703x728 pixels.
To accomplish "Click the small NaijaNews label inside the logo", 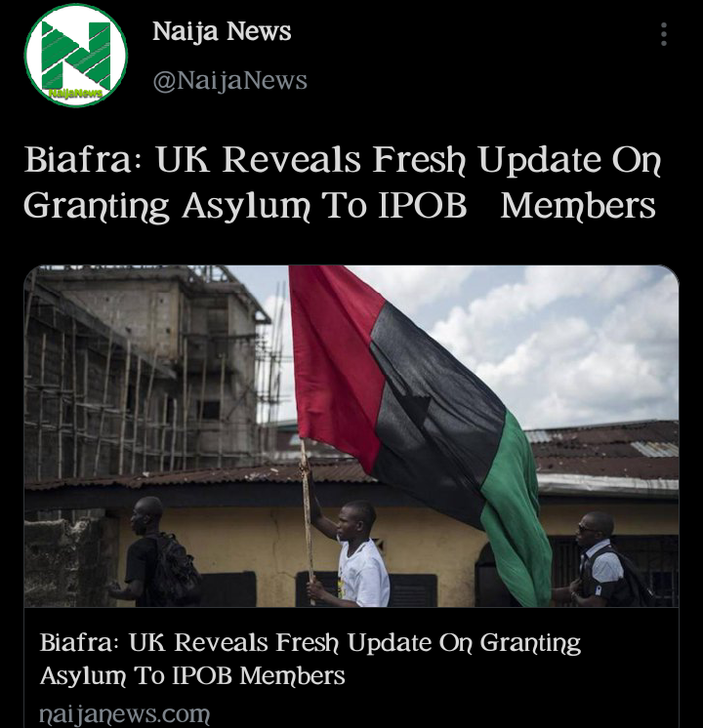I will 76,94.
